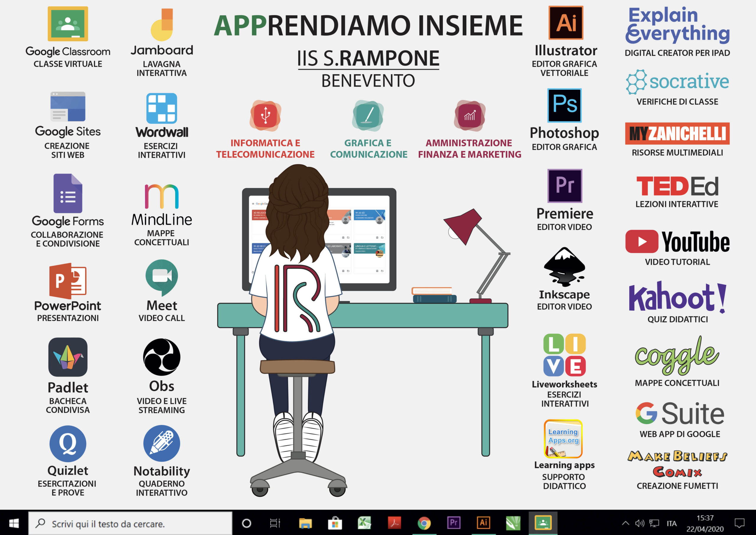Click the YouTube logo

click(x=677, y=241)
